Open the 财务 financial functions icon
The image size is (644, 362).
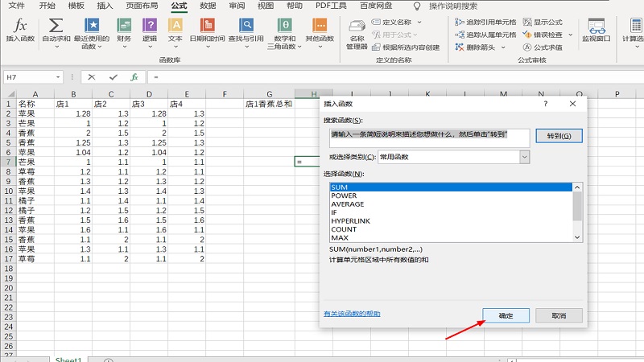[123, 26]
